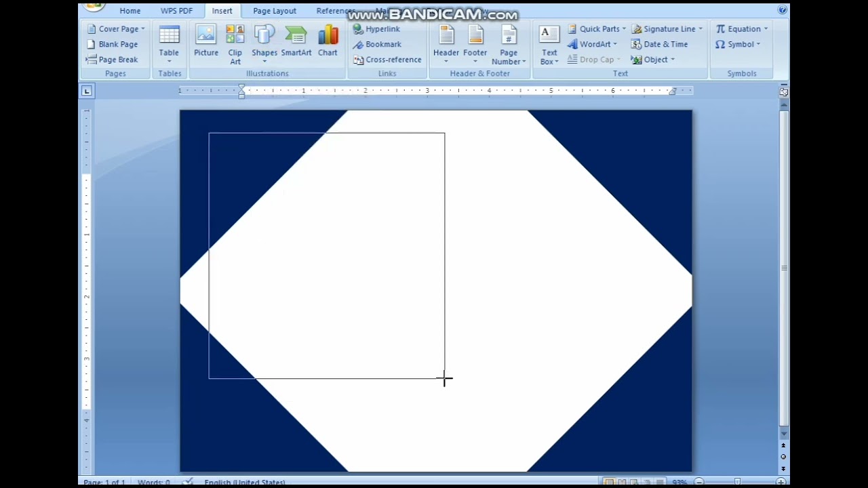Click the zoom slider handle
The image size is (868, 488).
click(737, 483)
